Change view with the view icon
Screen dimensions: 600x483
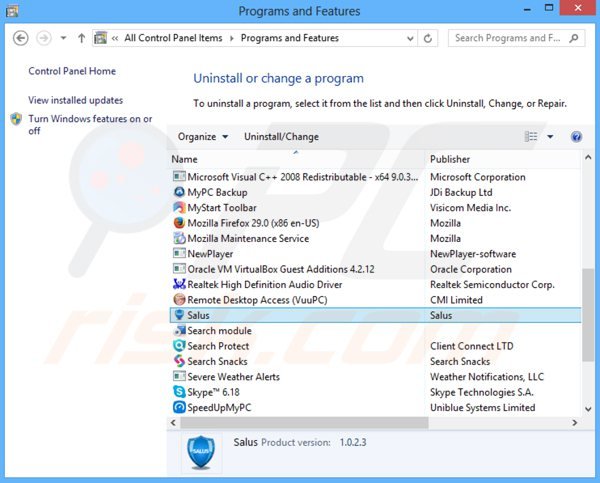point(531,136)
